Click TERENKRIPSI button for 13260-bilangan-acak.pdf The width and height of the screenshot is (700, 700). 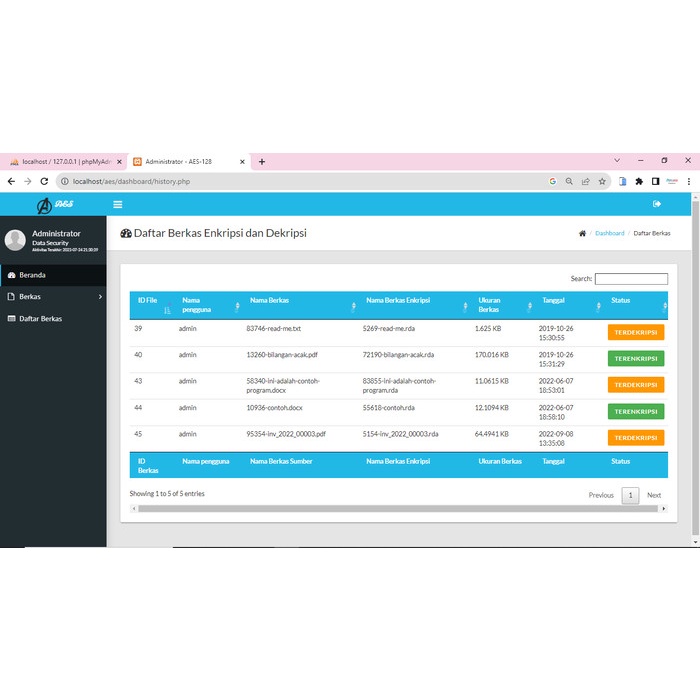(636, 358)
